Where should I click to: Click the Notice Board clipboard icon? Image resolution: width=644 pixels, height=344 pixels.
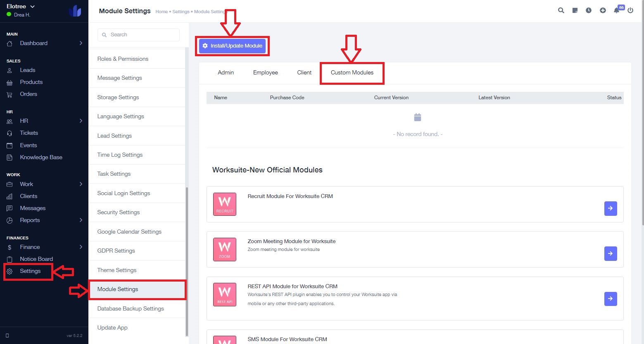(x=10, y=259)
